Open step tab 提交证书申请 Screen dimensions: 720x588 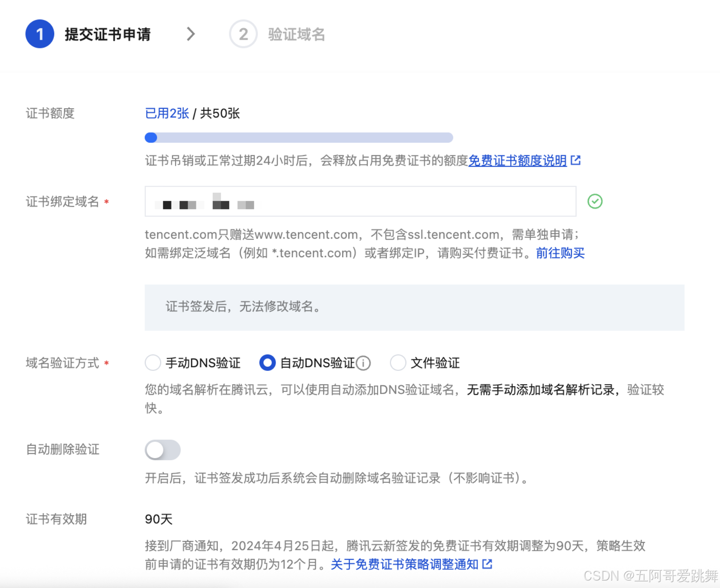(x=108, y=34)
